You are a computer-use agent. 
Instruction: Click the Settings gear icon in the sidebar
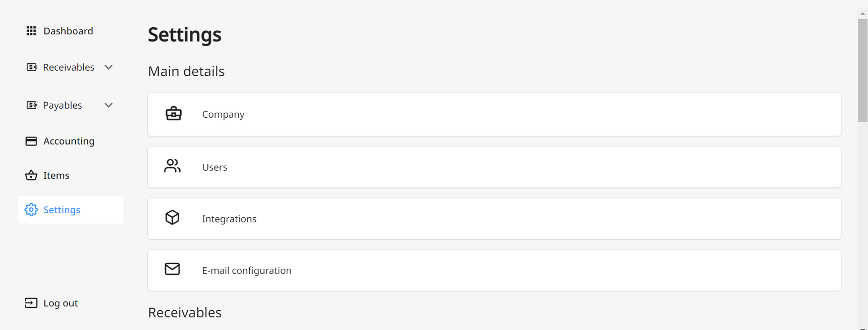pos(31,210)
